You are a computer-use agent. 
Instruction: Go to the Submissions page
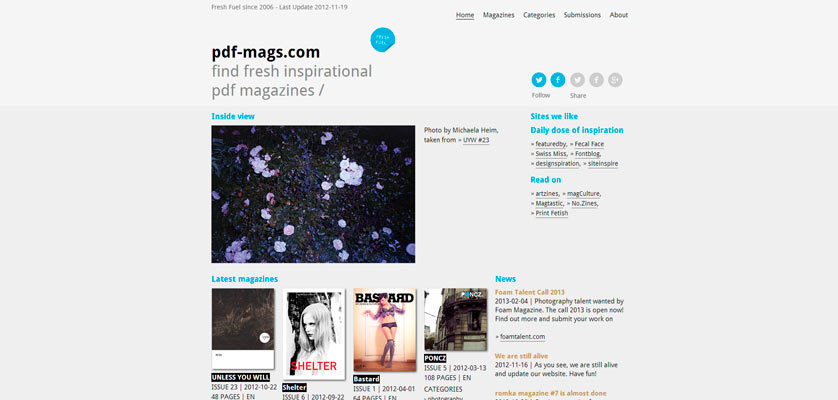coord(582,15)
